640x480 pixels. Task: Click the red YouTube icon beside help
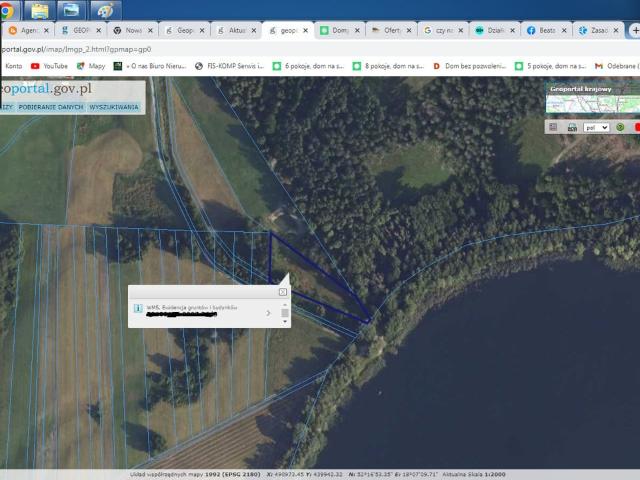(x=636, y=127)
